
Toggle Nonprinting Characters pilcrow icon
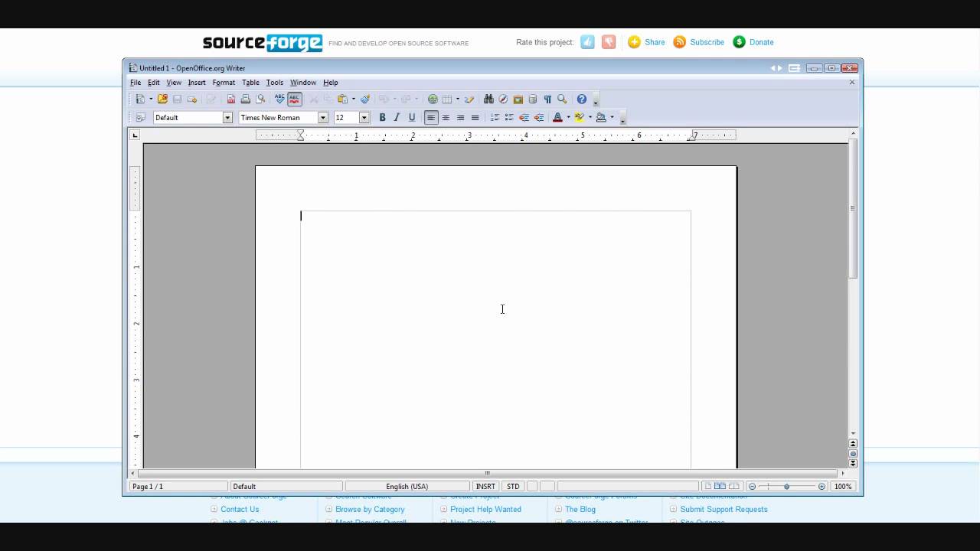pyautogui.click(x=547, y=99)
